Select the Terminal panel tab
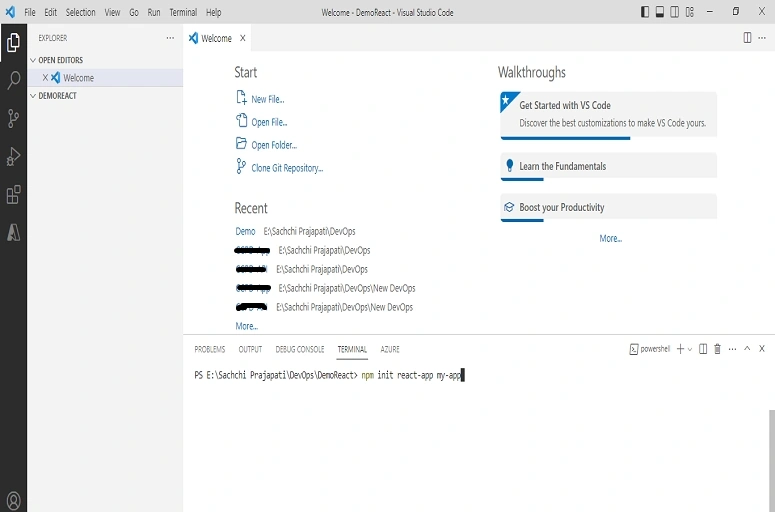Viewport: 775px width, 512px height. (352, 349)
